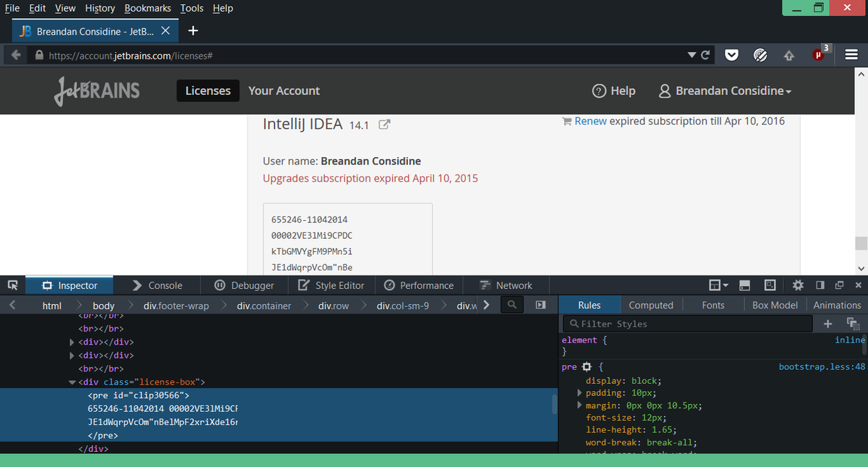Open the bootstrap.less:48 source link
868x467 pixels.
(x=822, y=367)
